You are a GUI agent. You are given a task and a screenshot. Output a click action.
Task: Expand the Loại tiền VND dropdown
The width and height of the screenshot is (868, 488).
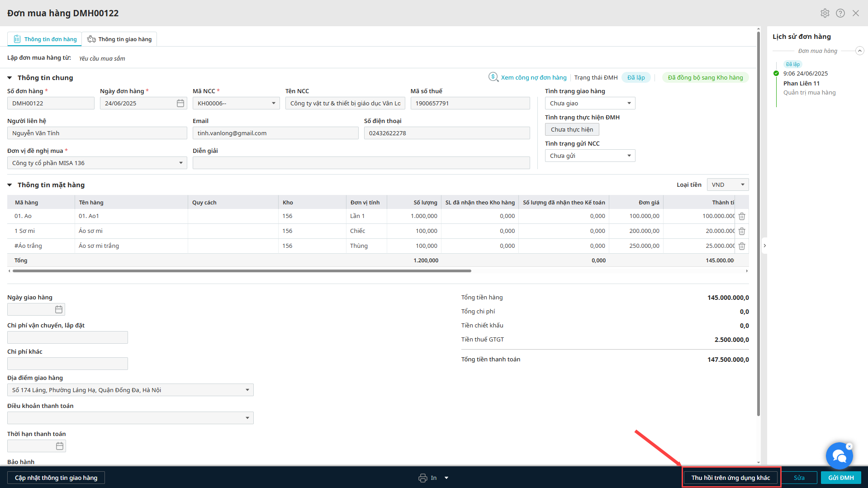point(727,185)
